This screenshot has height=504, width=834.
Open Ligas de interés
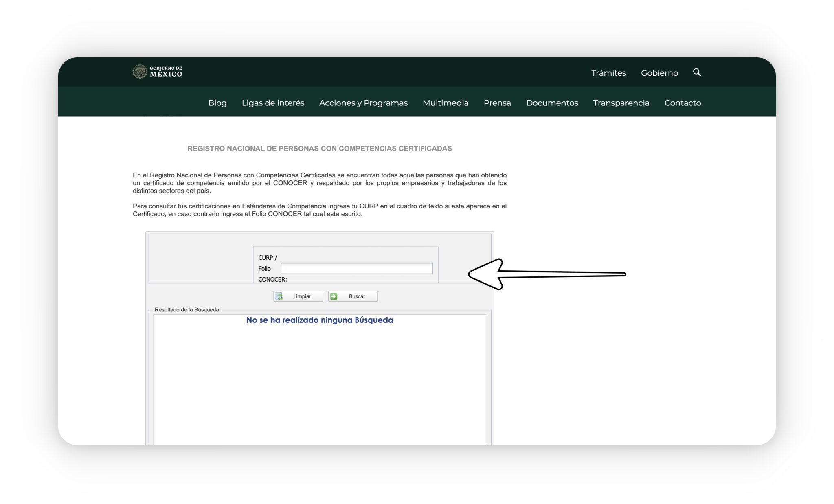pos(273,103)
